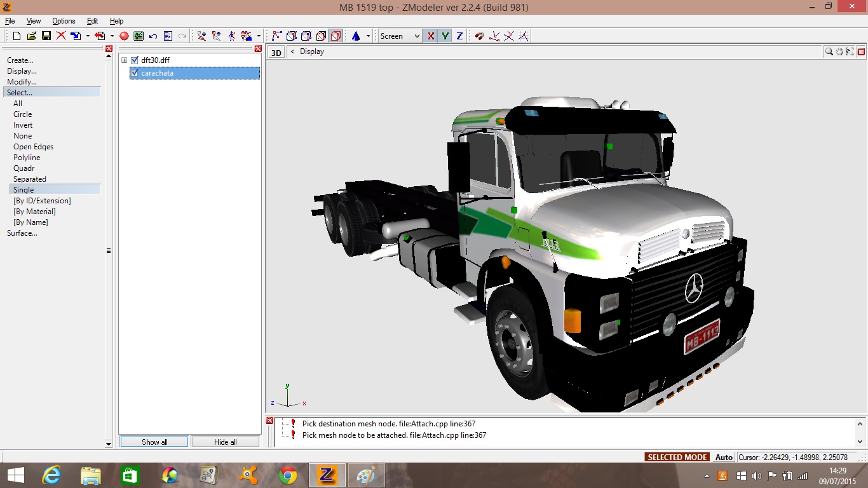The image size is (868, 488).
Task: Select the Edges level cube icon
Action: (292, 36)
